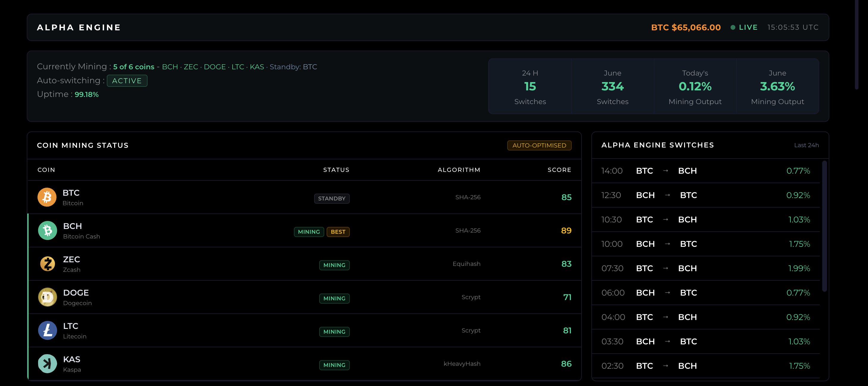Click the COIN column header
868x386 pixels.
46,170
